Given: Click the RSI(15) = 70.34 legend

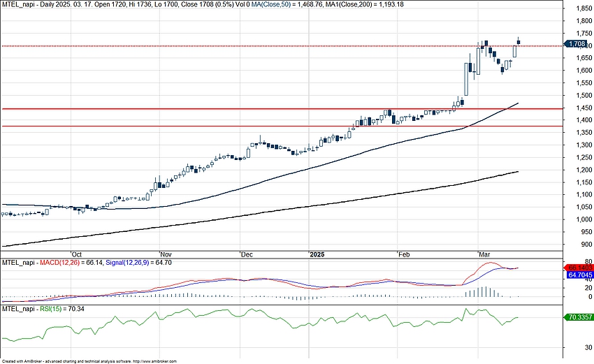Looking at the screenshot, I should (62, 309).
